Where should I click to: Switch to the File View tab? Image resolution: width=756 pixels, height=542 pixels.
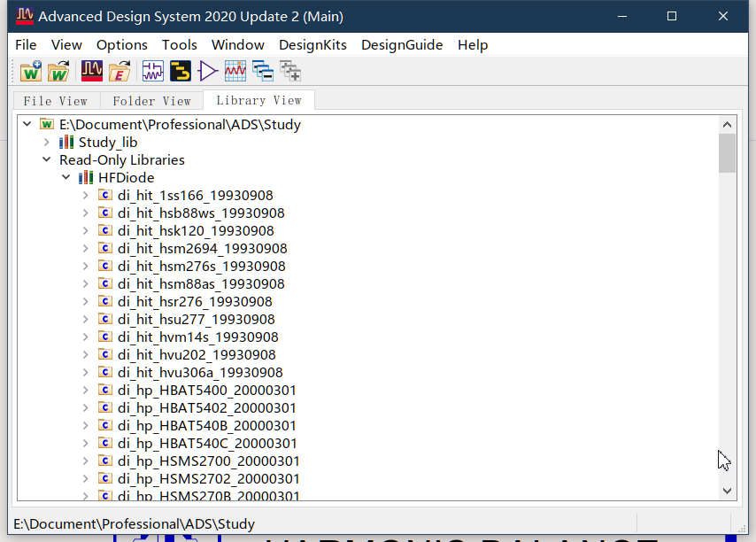(x=56, y=101)
